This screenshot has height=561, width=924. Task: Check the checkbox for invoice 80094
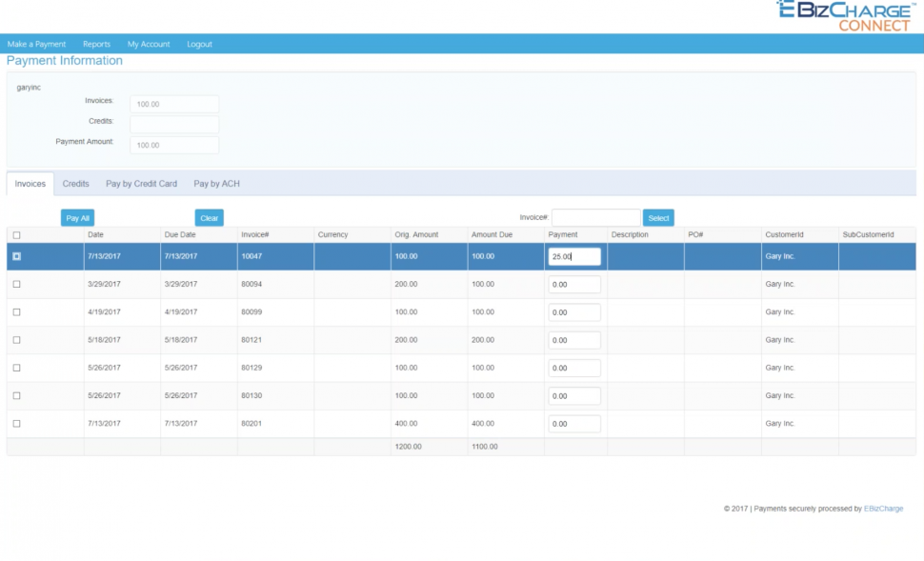[14, 284]
